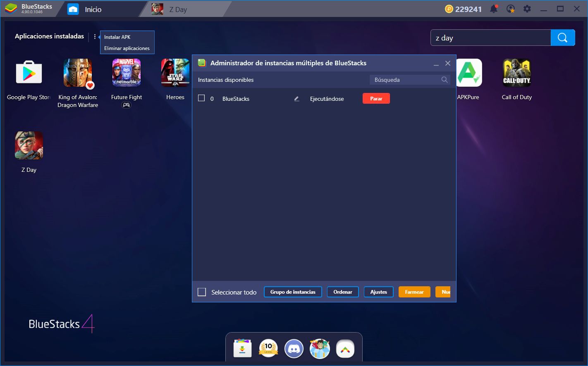588x366 pixels.
Task: Open the account profile icon in title bar
Action: coord(511,9)
